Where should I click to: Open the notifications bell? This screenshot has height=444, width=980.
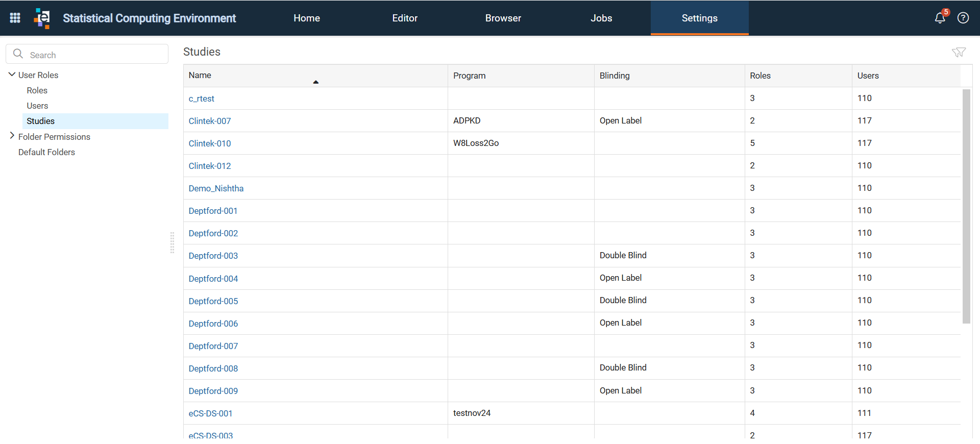(x=940, y=18)
